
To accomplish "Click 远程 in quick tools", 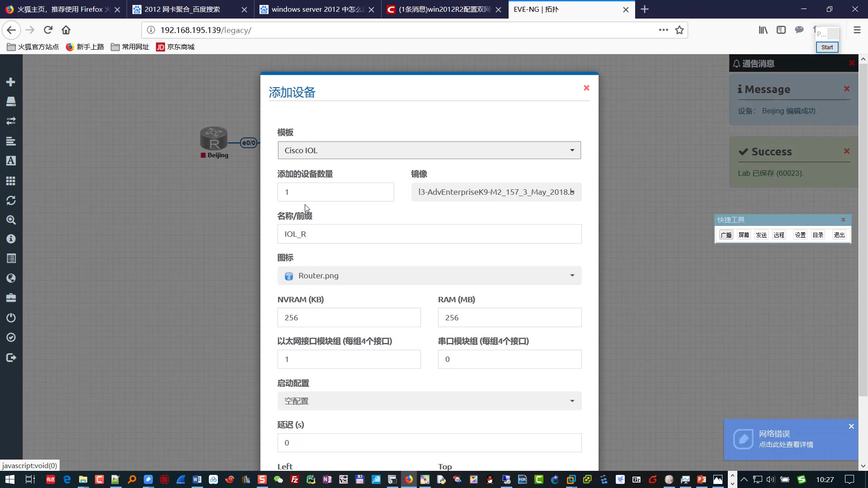I will pyautogui.click(x=779, y=235).
